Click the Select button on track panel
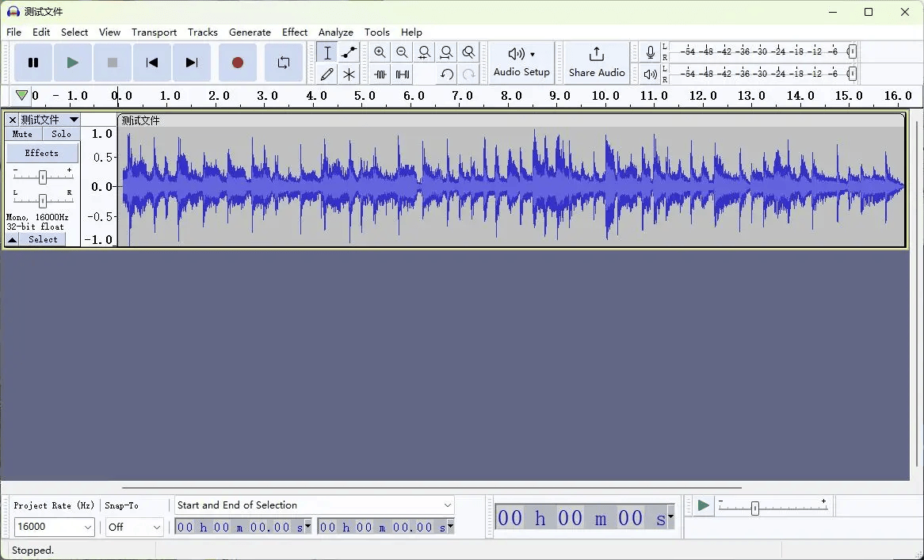This screenshot has width=924, height=560. [43, 239]
